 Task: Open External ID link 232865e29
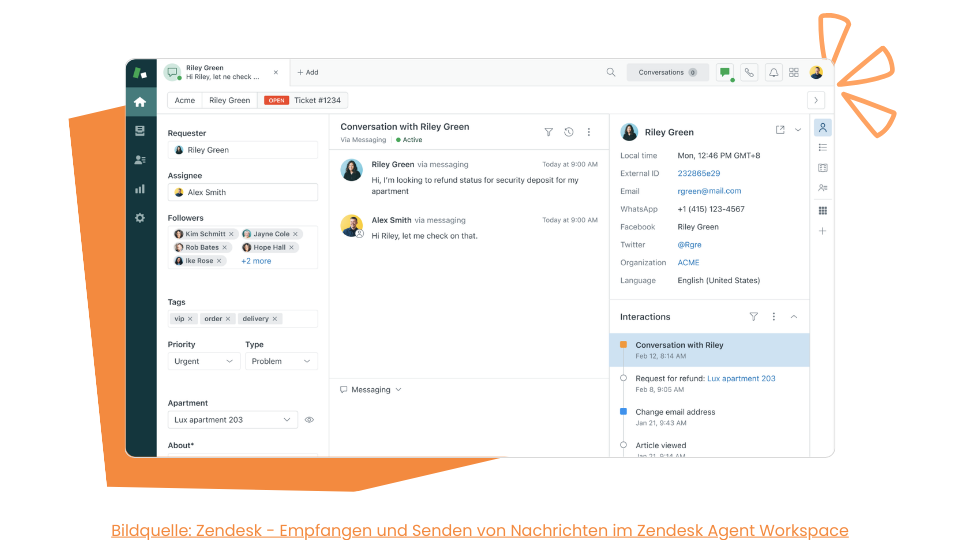click(x=699, y=173)
